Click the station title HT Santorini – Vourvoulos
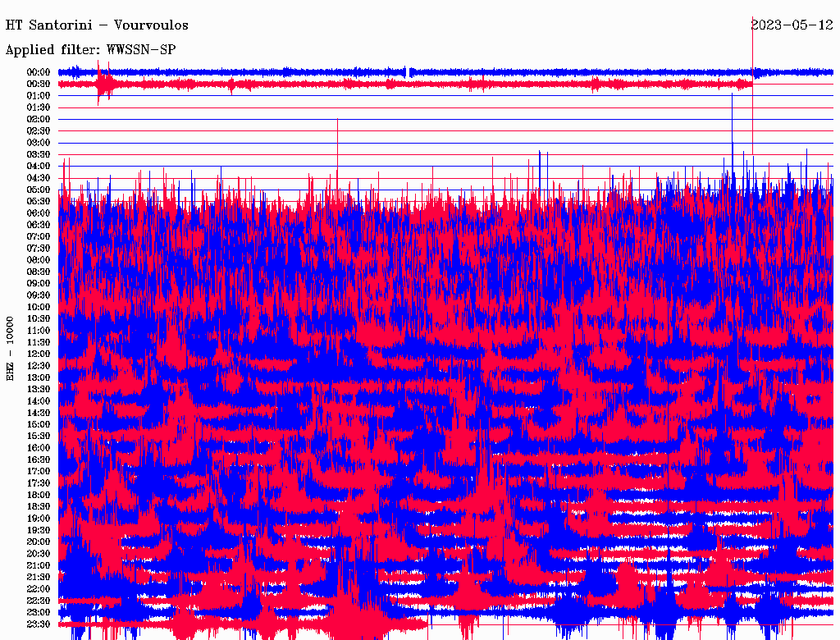 (x=97, y=25)
